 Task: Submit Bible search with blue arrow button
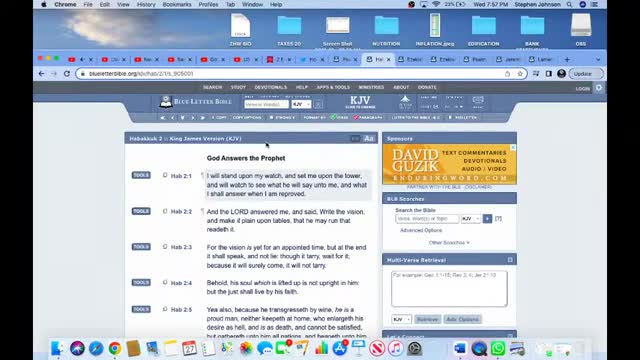[x=487, y=219]
